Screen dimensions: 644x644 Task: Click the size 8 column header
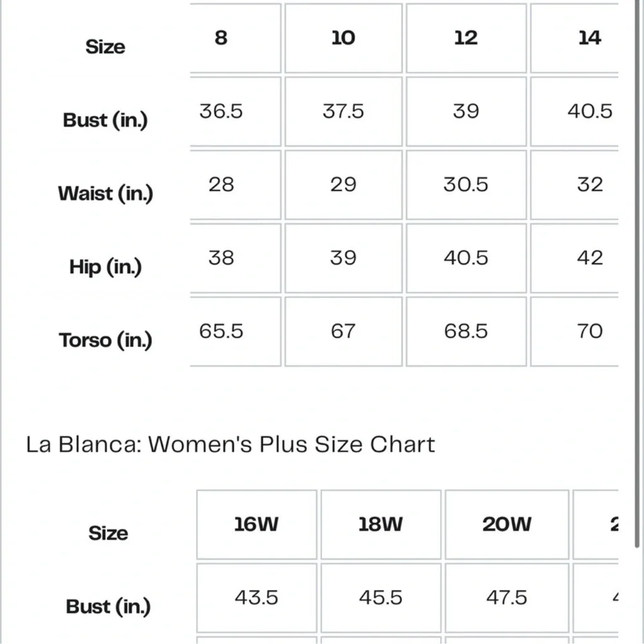tap(221, 38)
